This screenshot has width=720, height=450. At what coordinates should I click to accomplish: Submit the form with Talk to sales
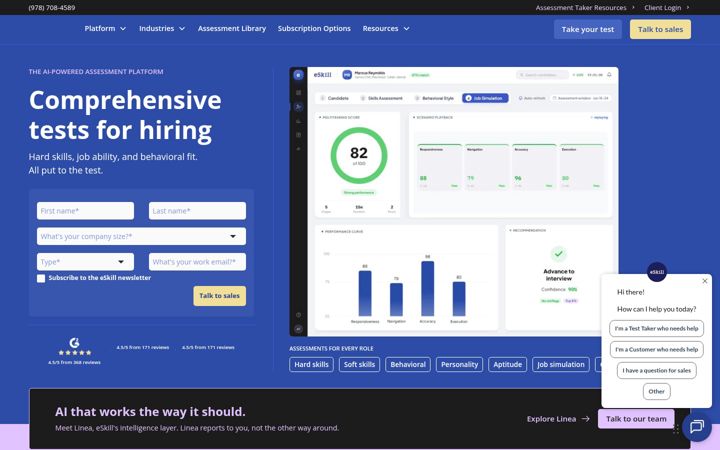tap(219, 296)
